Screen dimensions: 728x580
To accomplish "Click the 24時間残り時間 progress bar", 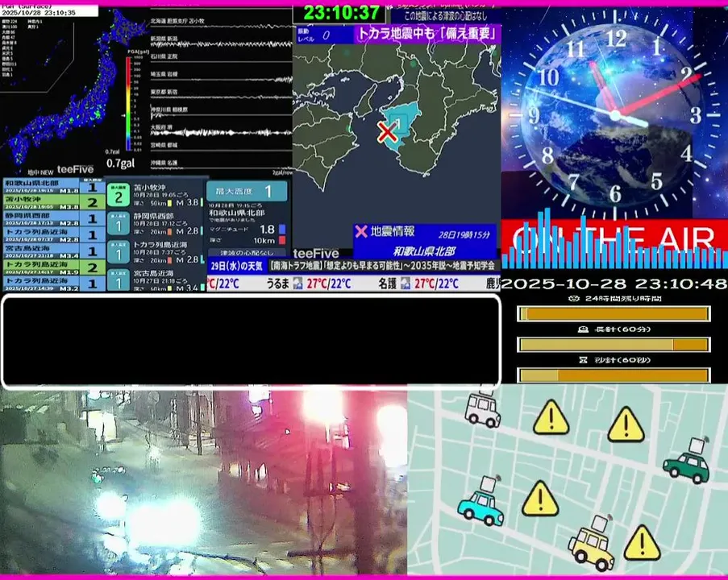I will (614, 313).
